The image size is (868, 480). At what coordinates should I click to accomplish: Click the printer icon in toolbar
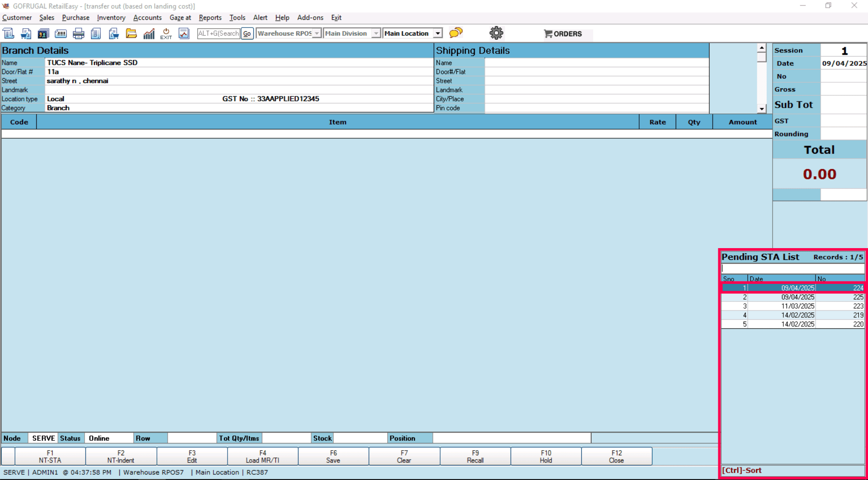point(78,33)
